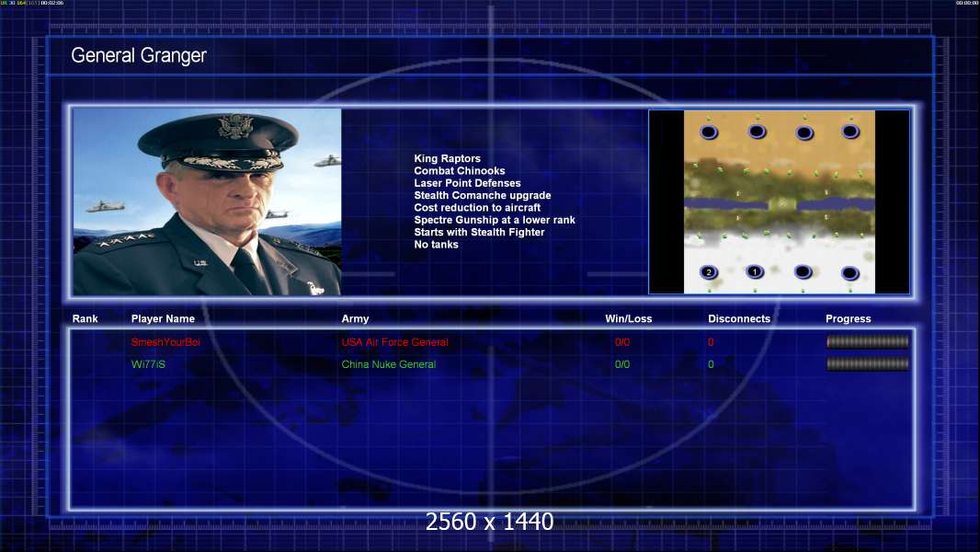Click SmeshYourBoi's 0/0 win/loss value
Screen dimensions: 980x552
(621, 342)
